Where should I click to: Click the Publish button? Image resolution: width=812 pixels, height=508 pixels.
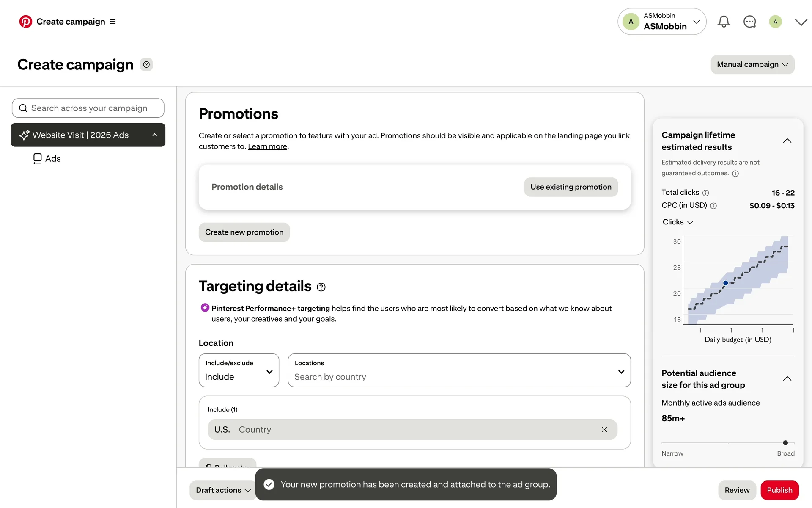[779, 490]
